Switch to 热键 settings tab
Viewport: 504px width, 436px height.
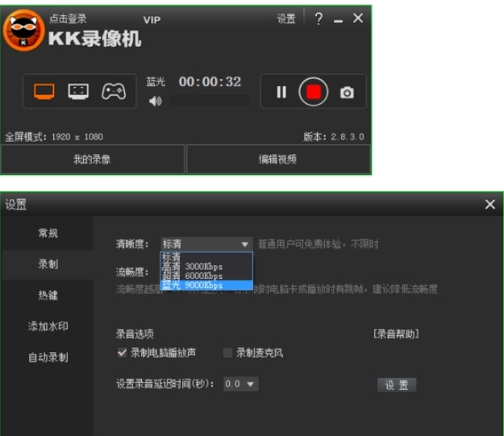click(48, 295)
